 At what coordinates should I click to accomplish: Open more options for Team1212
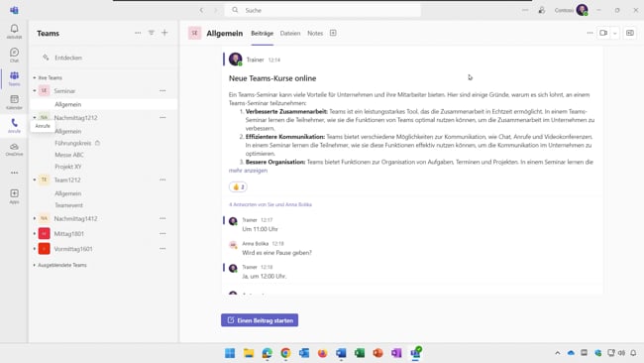click(x=162, y=180)
